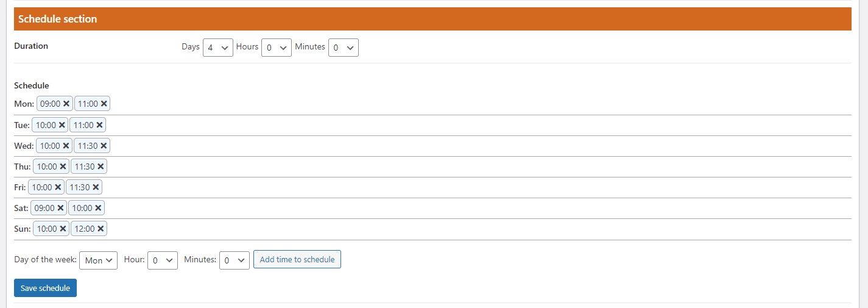
Task: Delete the Thu 11:30 time slot
Action: tap(101, 167)
